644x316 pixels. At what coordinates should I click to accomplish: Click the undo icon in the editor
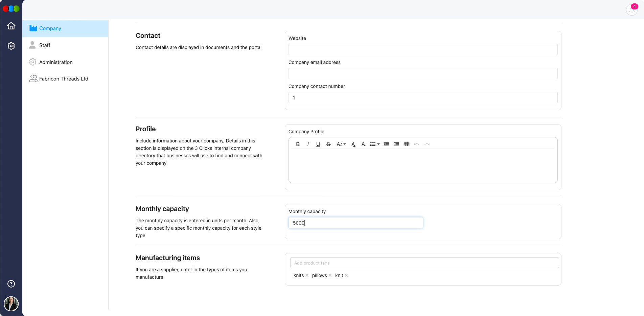click(416, 144)
